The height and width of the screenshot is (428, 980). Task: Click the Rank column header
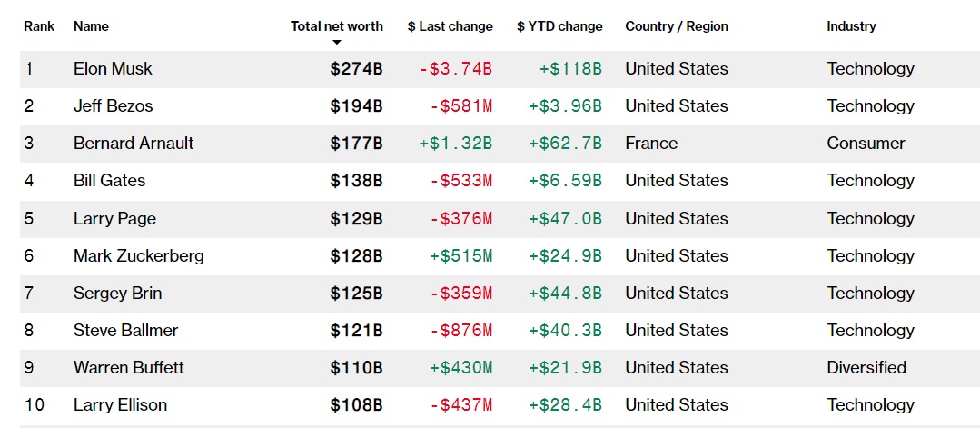coord(39,26)
